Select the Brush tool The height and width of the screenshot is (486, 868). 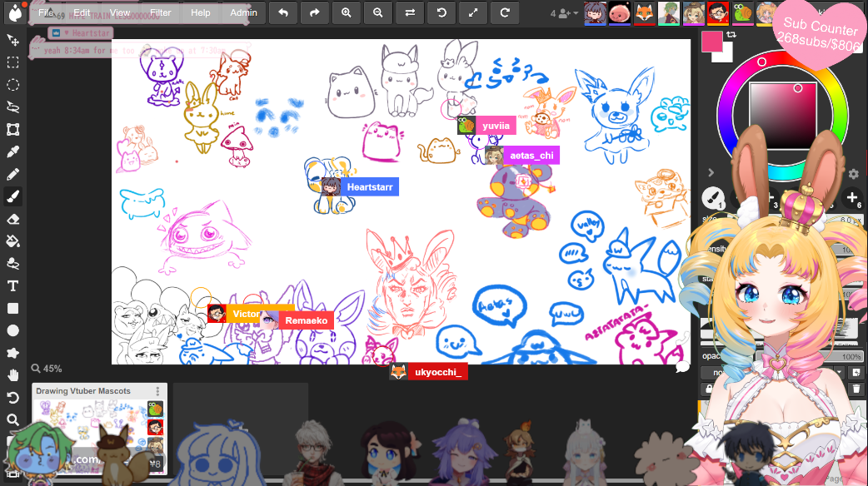tap(12, 197)
